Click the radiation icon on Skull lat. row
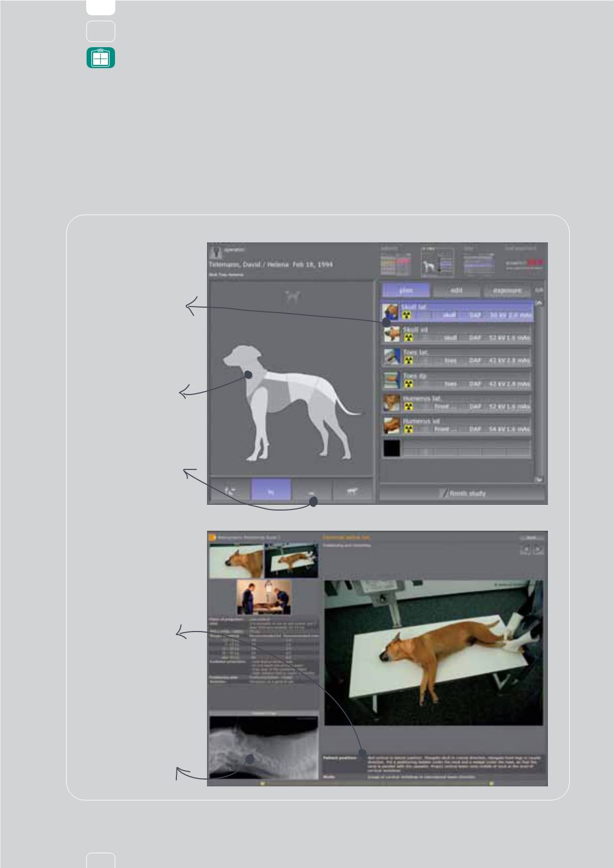This screenshot has width=614, height=868. [x=406, y=315]
